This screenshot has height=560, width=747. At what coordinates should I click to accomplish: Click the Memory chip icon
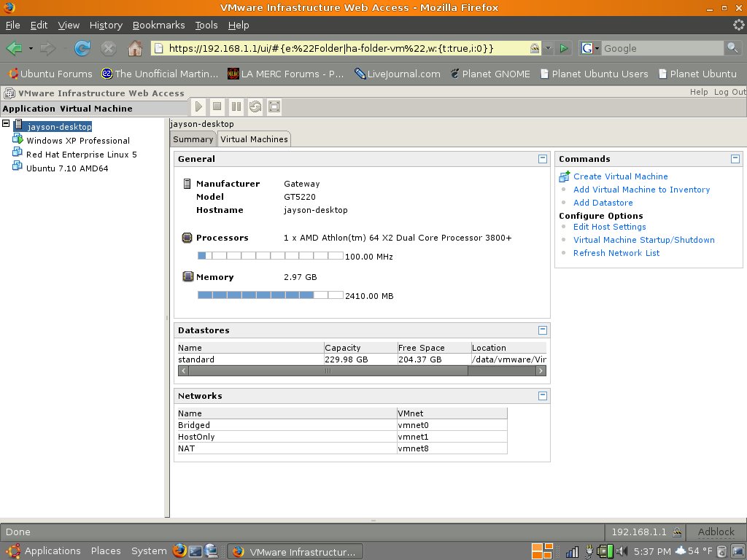187,276
